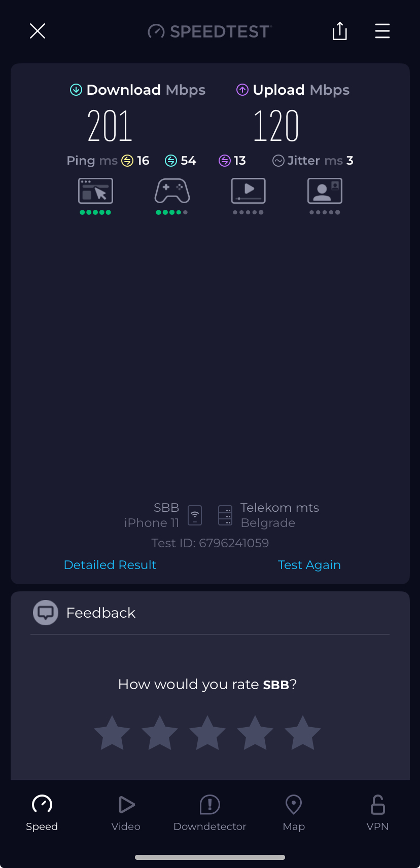Select the Speed tab
The image size is (420, 868).
tap(42, 813)
